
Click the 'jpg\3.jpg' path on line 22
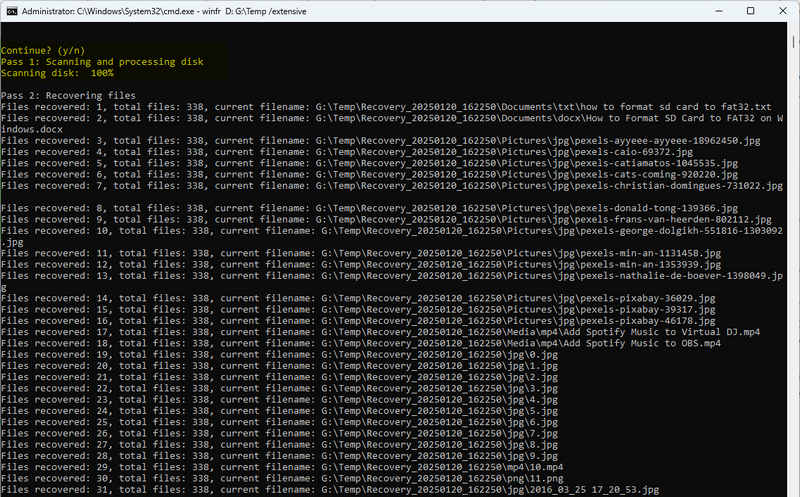532,387
